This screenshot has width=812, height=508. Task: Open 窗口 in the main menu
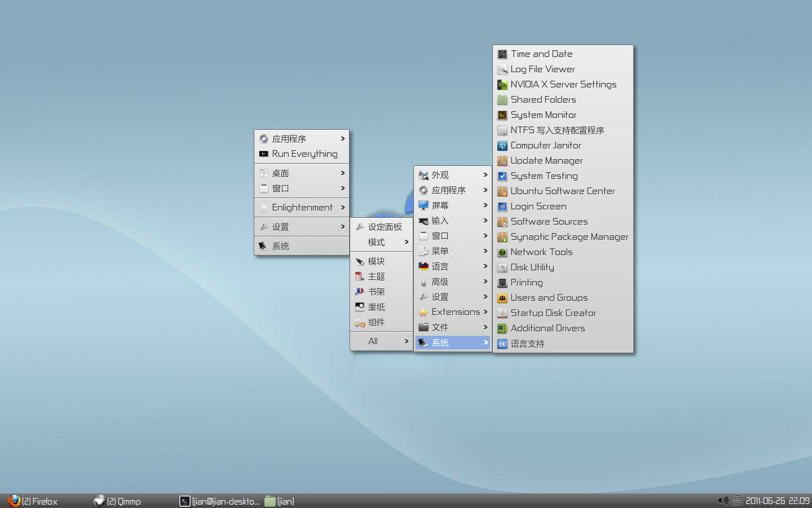pyautogui.click(x=302, y=189)
